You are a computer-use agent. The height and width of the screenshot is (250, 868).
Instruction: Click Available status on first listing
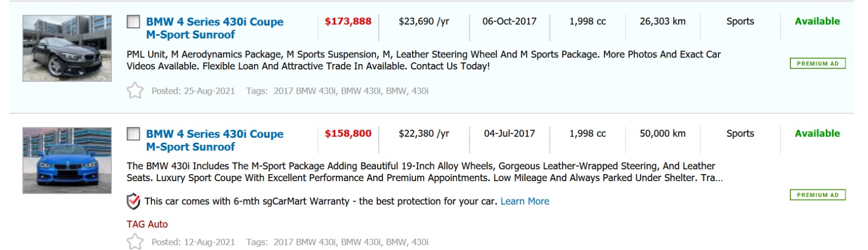[x=817, y=21]
